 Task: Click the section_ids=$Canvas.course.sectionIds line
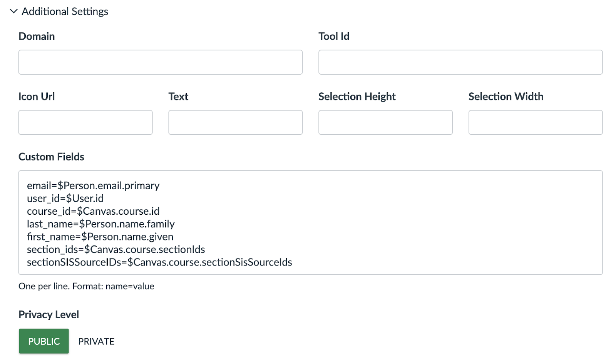point(116,249)
